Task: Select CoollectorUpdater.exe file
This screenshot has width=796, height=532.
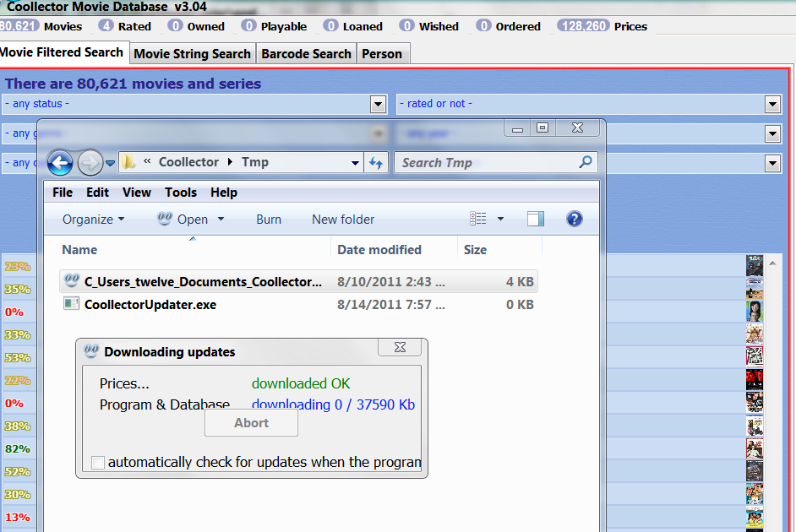Action: [x=298, y=305]
